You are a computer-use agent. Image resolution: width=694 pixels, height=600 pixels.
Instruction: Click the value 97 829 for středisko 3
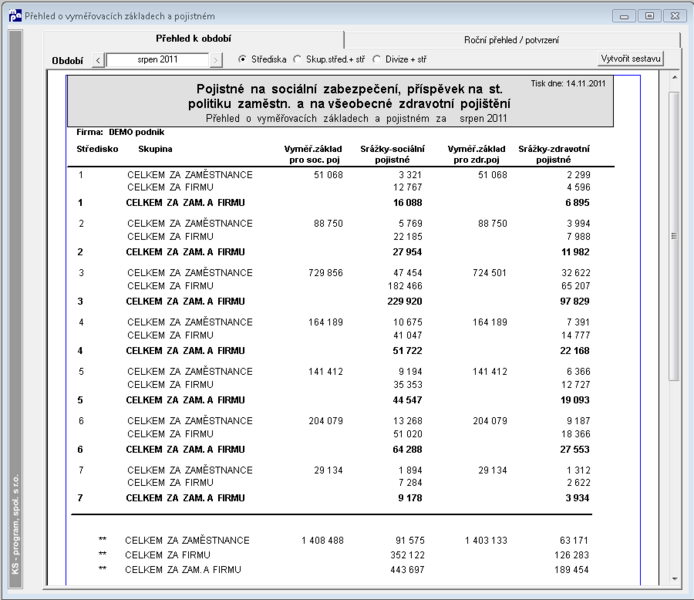pyautogui.click(x=574, y=301)
